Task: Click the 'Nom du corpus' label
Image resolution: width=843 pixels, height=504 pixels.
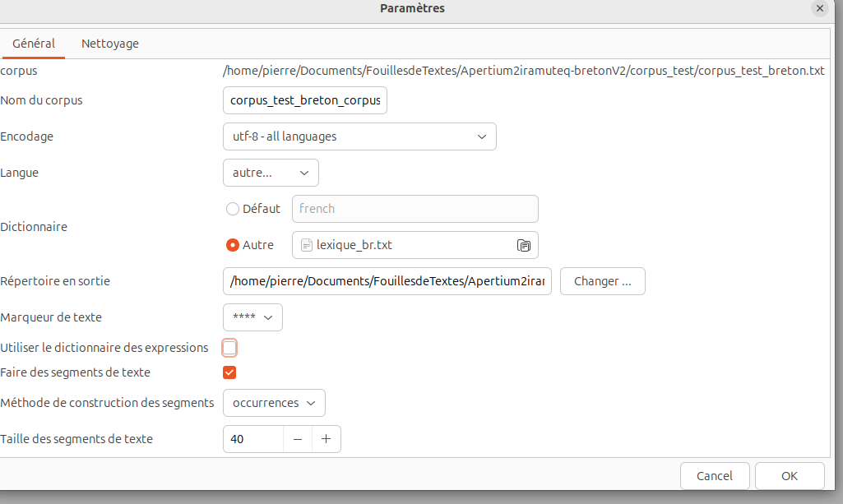Action: tap(41, 100)
